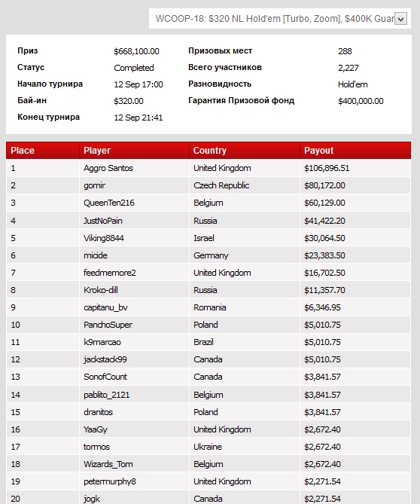Click player Viking8844 from Israel

tap(104, 238)
